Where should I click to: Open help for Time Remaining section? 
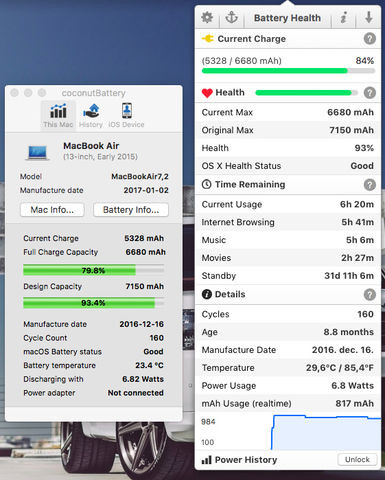point(369,185)
